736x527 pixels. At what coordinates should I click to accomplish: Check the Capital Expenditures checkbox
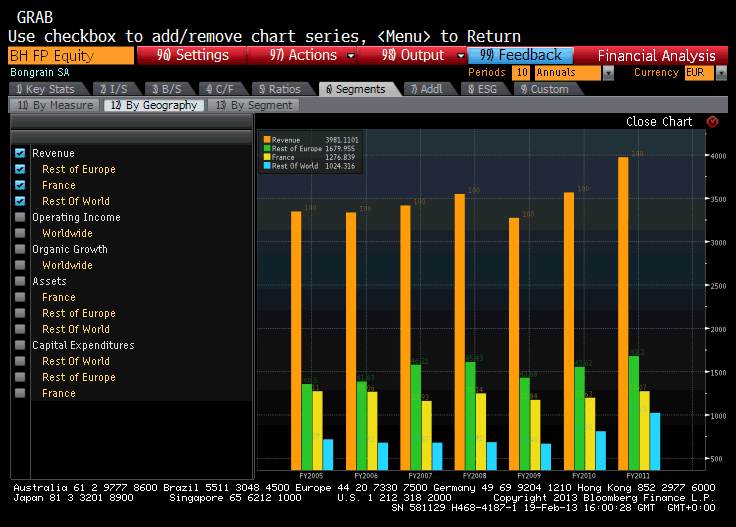coord(20,345)
